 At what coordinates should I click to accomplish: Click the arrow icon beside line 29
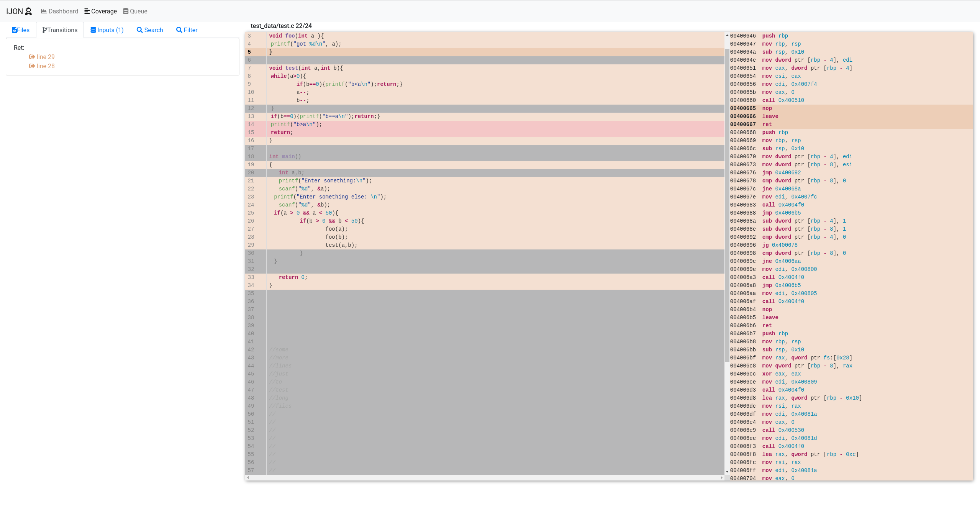[32, 57]
